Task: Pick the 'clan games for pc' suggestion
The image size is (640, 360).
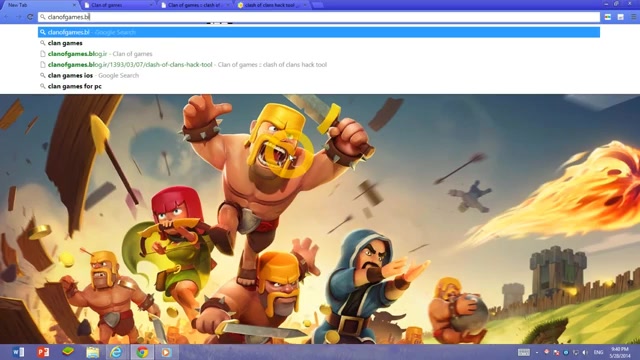Action: (319, 86)
